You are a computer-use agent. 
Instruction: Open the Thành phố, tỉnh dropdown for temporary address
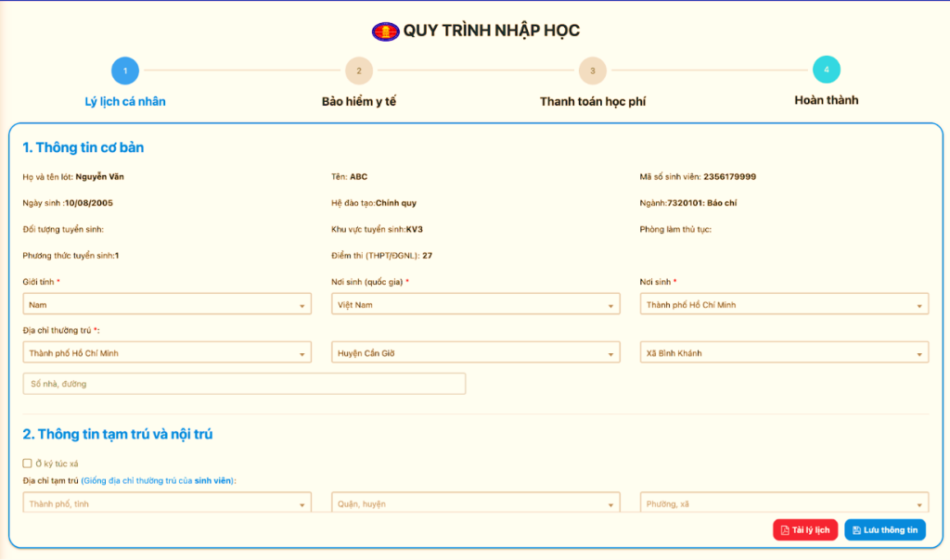[167, 502]
